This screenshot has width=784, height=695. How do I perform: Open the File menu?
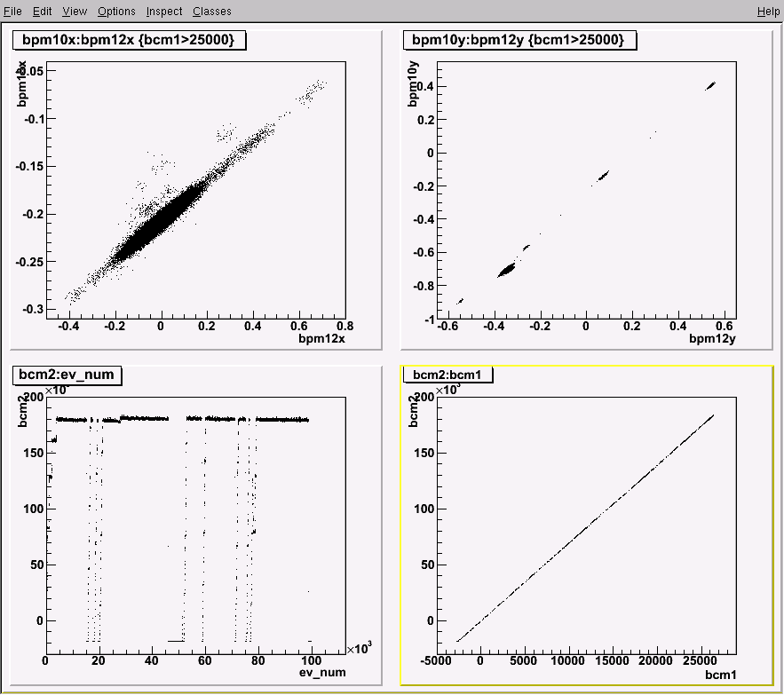[12, 11]
